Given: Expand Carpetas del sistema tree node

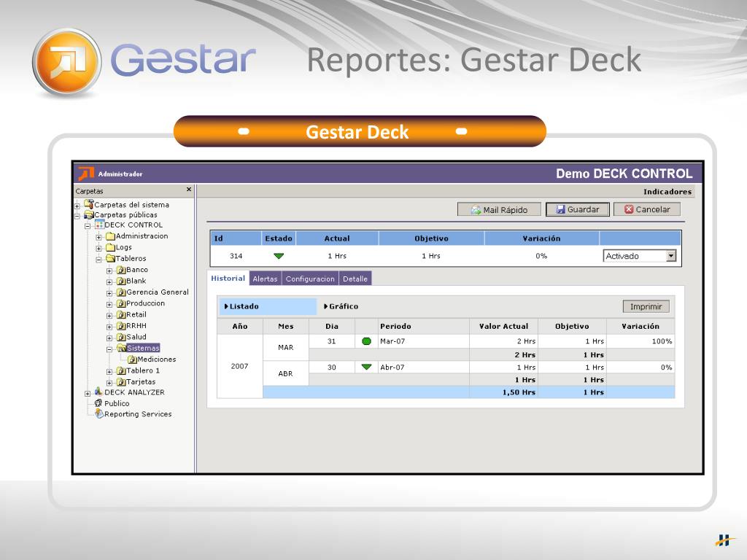Looking at the screenshot, I should click(x=77, y=206).
